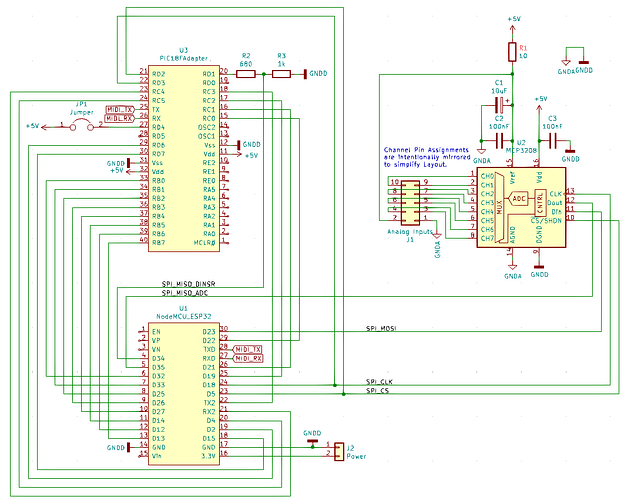Viewport: 623px width, 500px height.
Task: Click the SPI_CLK wire label
Action: (x=379, y=382)
